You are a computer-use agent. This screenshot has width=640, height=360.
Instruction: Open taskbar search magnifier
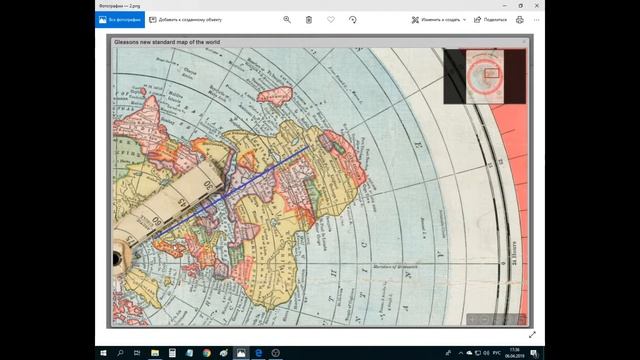coord(120,353)
